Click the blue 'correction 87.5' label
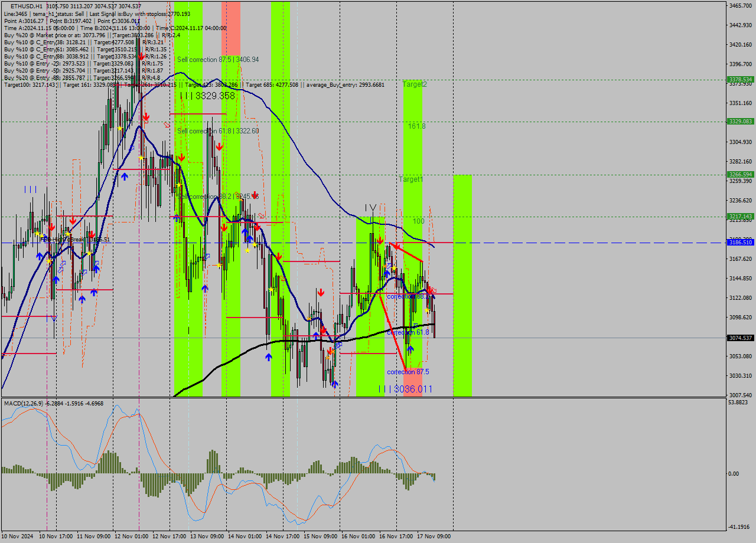This screenshot has width=756, height=543. click(408, 372)
